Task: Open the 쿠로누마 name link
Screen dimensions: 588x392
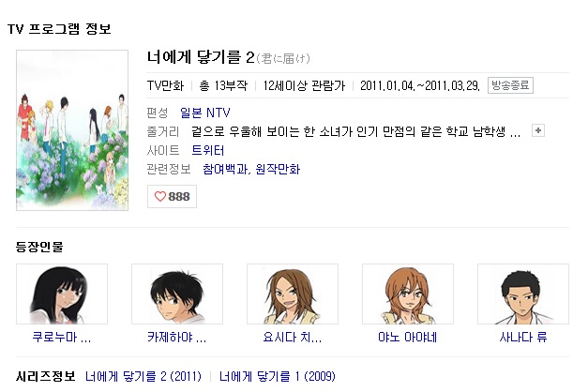Action: click(62, 338)
